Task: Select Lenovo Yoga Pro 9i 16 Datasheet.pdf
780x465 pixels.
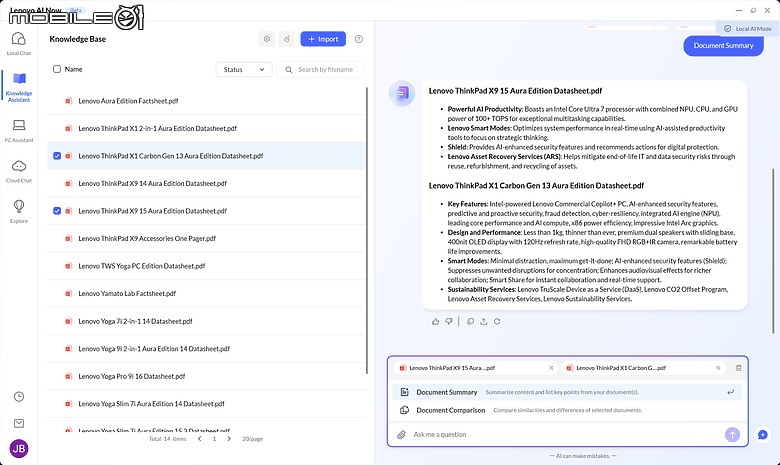Action: (206, 376)
